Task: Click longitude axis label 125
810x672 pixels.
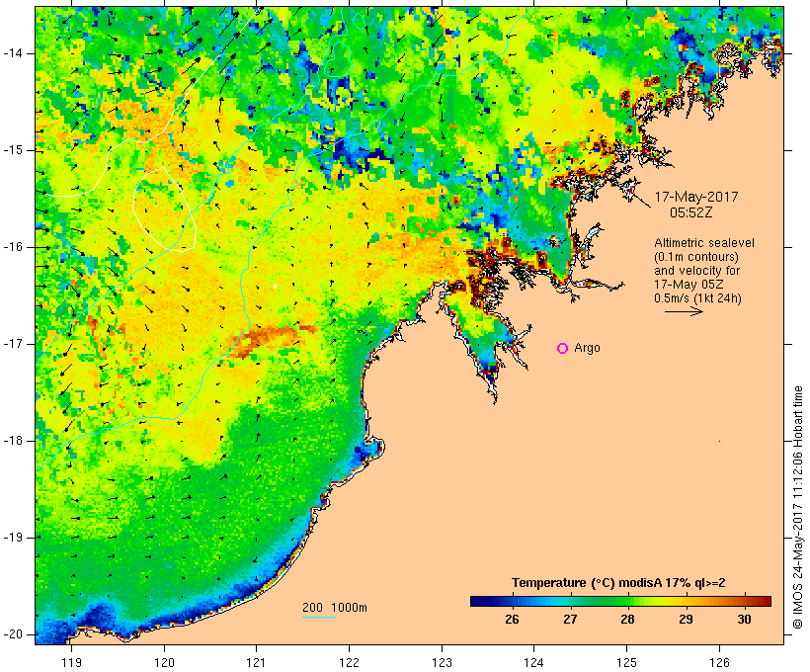Action: [x=627, y=662]
